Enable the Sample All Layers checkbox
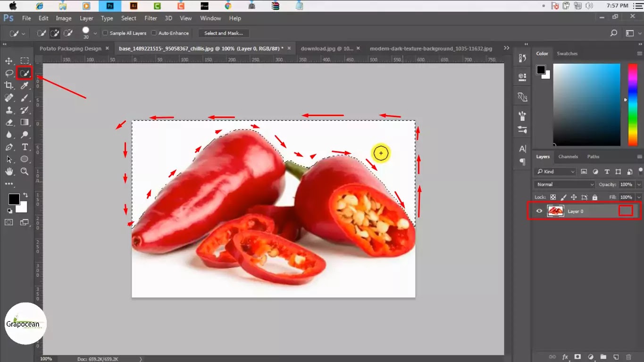644x362 pixels. click(x=105, y=33)
